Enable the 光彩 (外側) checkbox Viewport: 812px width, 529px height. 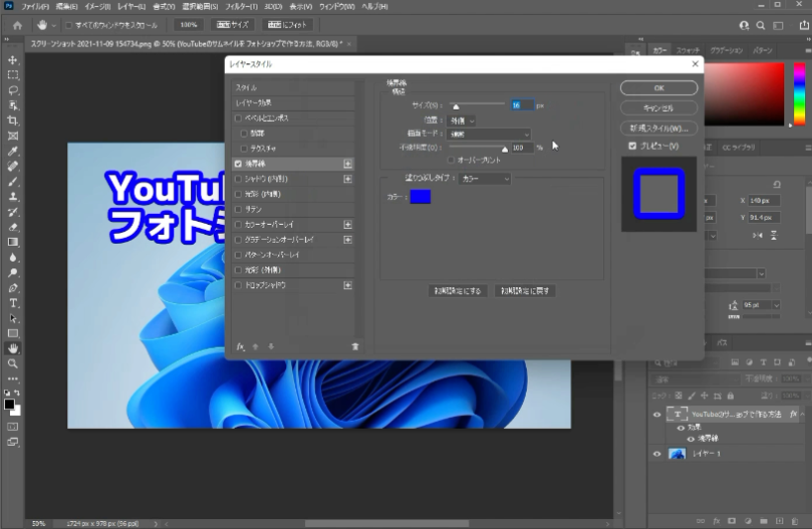pos(239,269)
